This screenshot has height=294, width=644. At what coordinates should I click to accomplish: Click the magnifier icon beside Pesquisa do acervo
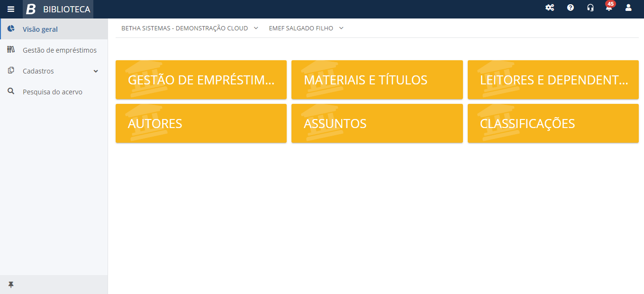(11, 92)
